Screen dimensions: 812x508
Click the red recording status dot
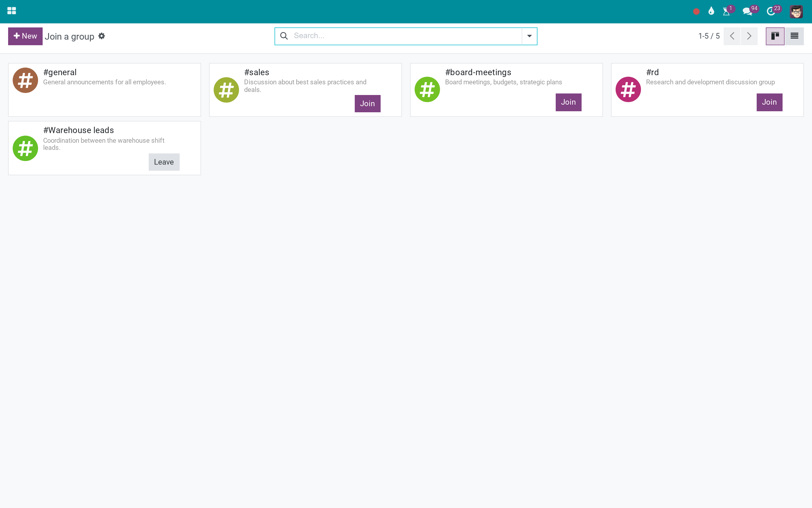click(696, 11)
